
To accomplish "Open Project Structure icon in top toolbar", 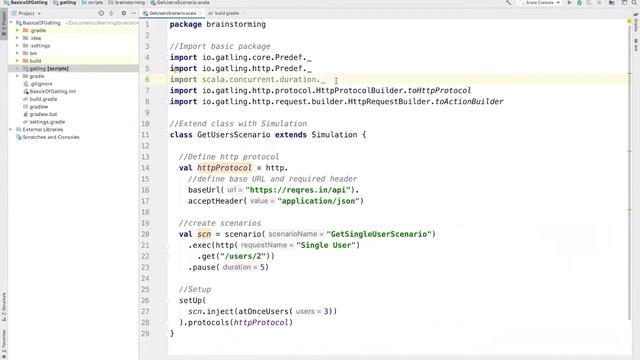I will tap(612, 2).
